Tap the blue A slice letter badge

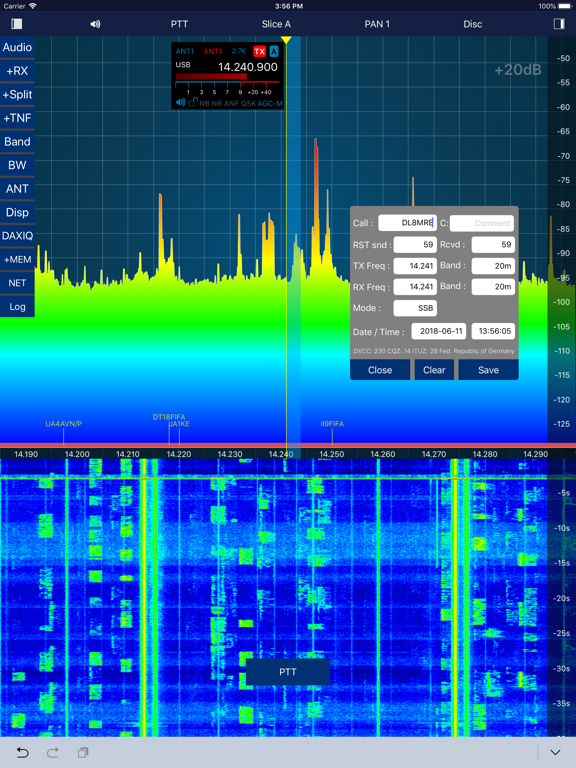pos(273,51)
